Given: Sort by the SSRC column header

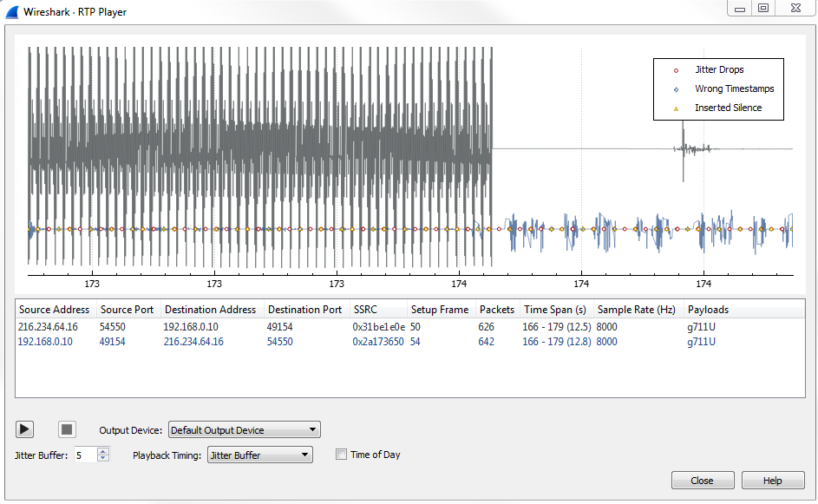Looking at the screenshot, I should [364, 310].
